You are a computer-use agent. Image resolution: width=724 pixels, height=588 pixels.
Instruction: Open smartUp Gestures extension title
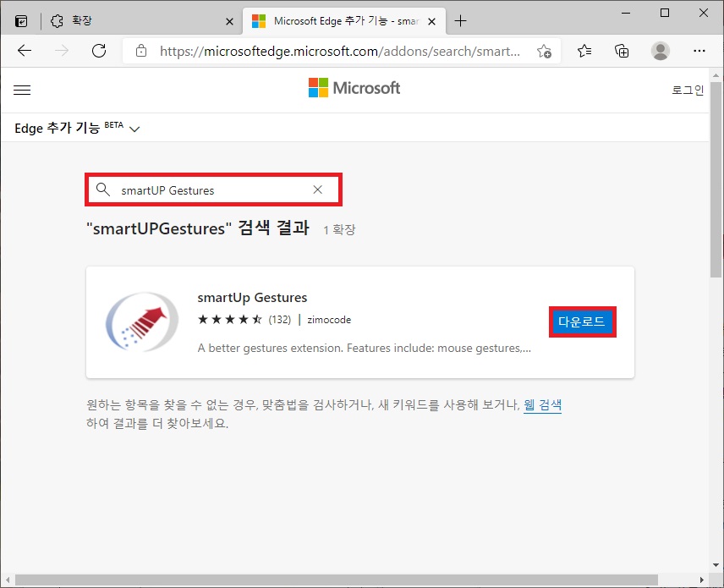coord(252,298)
